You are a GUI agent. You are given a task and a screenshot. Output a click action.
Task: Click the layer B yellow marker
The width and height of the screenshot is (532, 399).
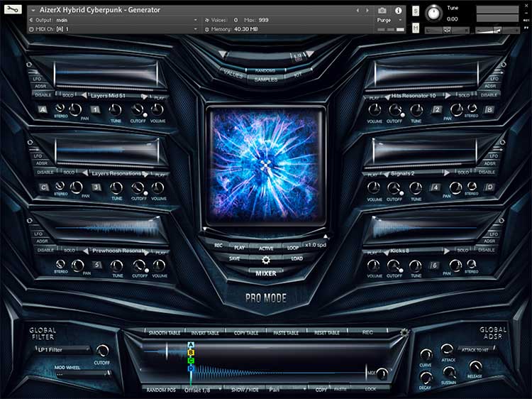191,352
